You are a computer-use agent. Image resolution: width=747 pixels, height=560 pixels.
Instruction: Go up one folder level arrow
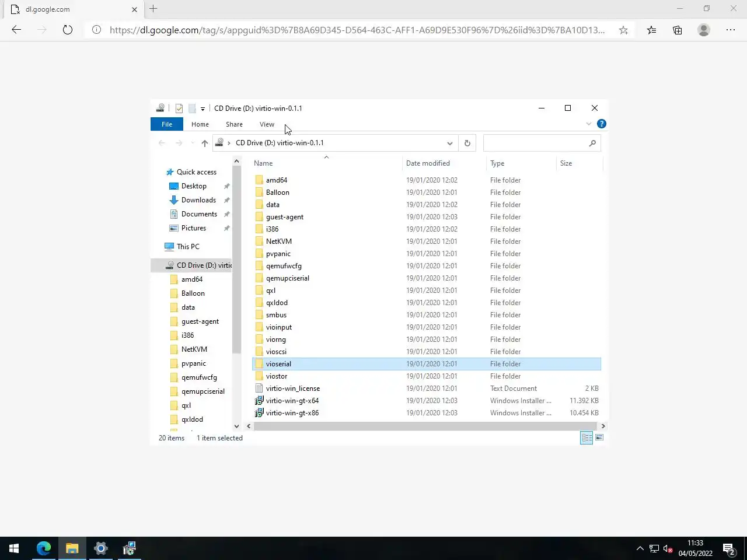[x=204, y=143]
